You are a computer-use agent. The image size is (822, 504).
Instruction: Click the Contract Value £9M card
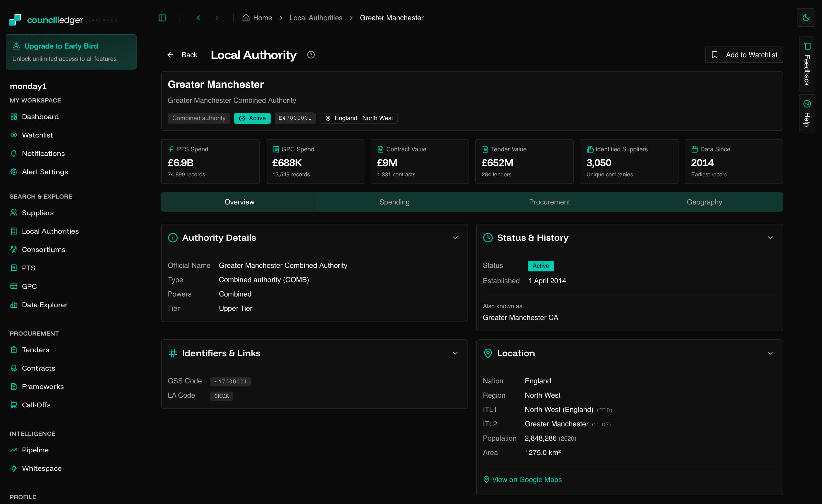point(419,161)
